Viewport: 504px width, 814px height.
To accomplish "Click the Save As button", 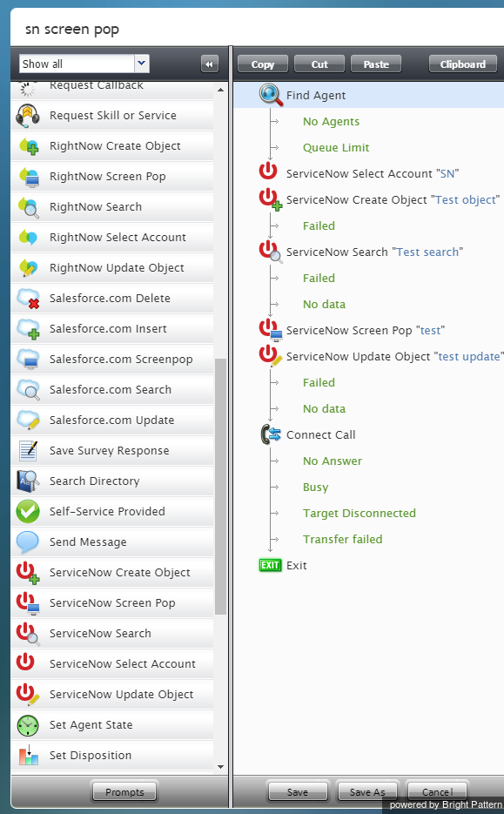I will 367,791.
